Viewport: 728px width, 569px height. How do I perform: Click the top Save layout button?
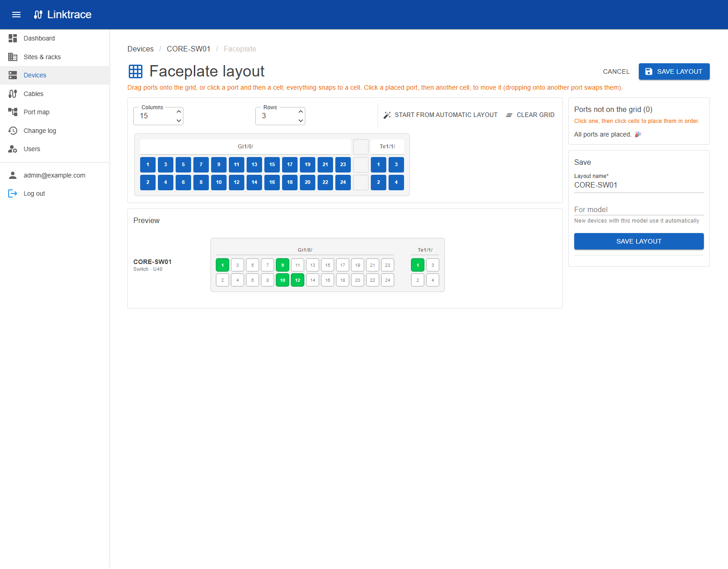pos(674,71)
